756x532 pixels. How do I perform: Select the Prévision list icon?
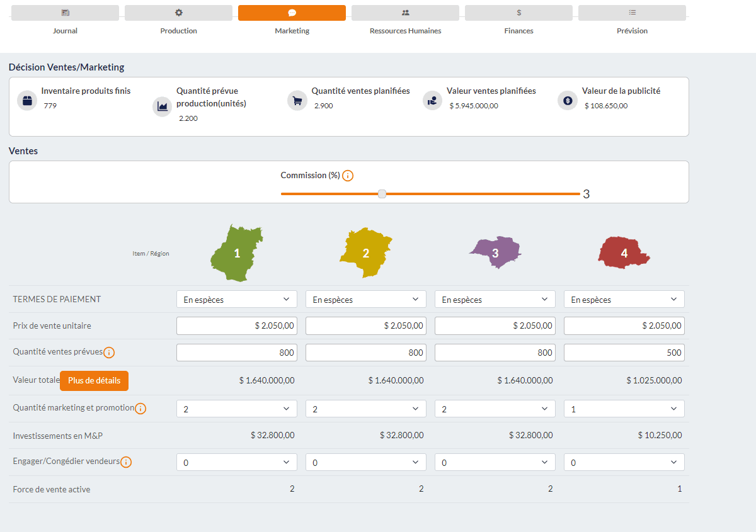tap(632, 13)
